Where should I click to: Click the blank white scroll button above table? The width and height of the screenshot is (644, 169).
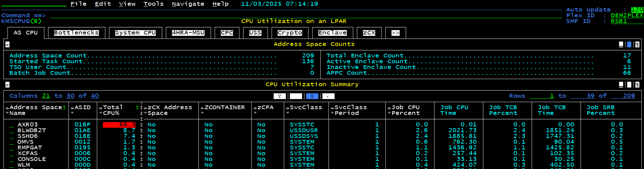point(296,96)
